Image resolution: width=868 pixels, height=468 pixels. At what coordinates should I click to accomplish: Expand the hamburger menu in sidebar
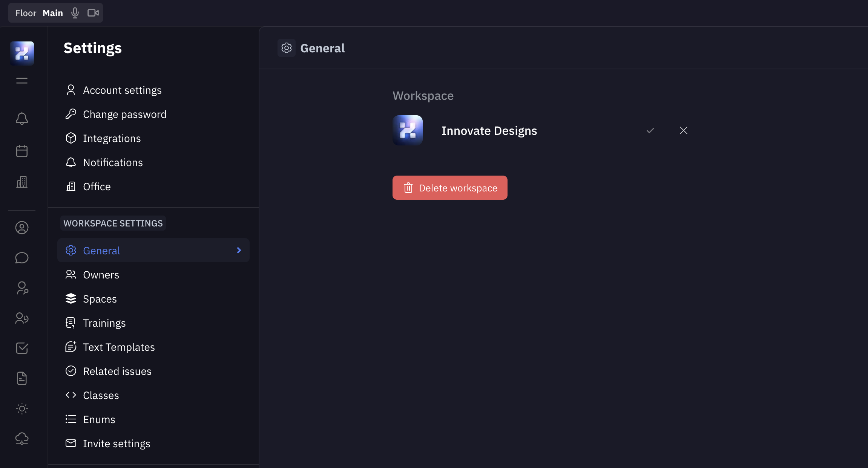click(x=22, y=81)
